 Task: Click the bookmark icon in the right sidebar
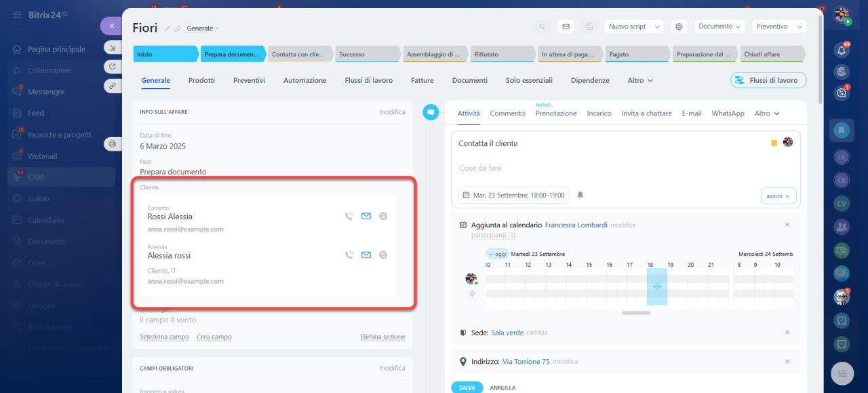[842, 130]
